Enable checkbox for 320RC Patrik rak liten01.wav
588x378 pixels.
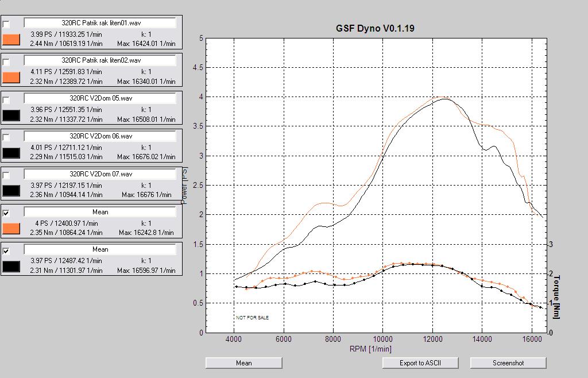(x=6, y=24)
